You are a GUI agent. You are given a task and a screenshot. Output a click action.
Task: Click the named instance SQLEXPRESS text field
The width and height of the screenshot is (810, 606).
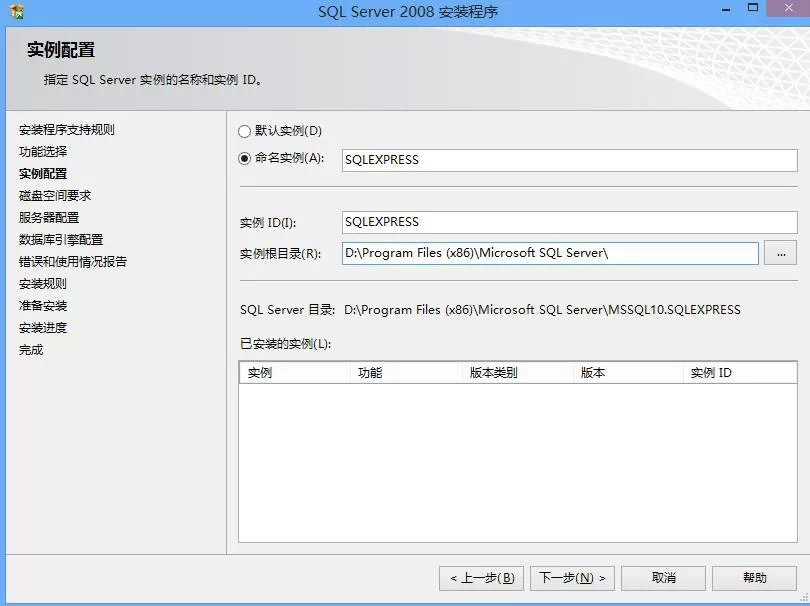coord(569,160)
